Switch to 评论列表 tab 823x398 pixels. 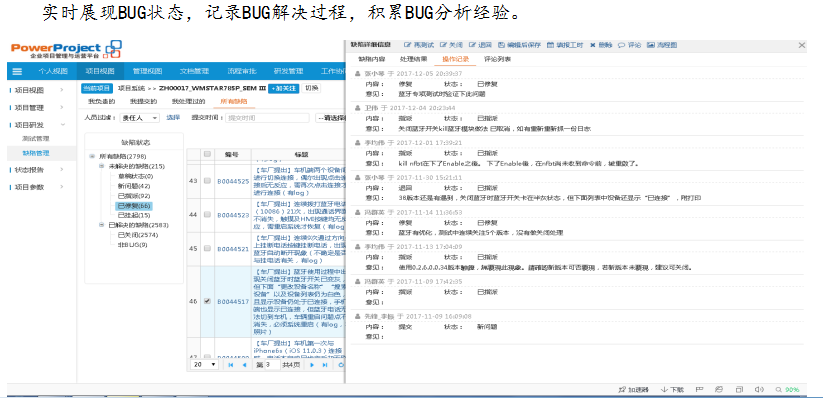pyautogui.click(x=498, y=59)
